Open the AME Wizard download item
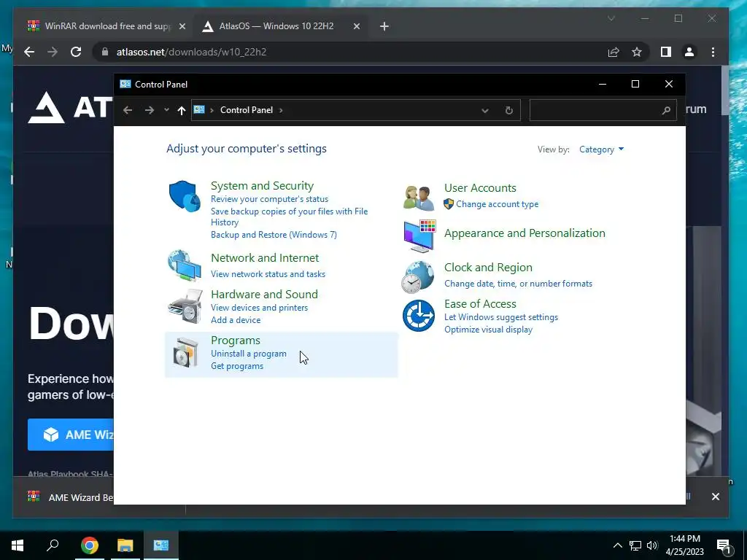 point(71,497)
